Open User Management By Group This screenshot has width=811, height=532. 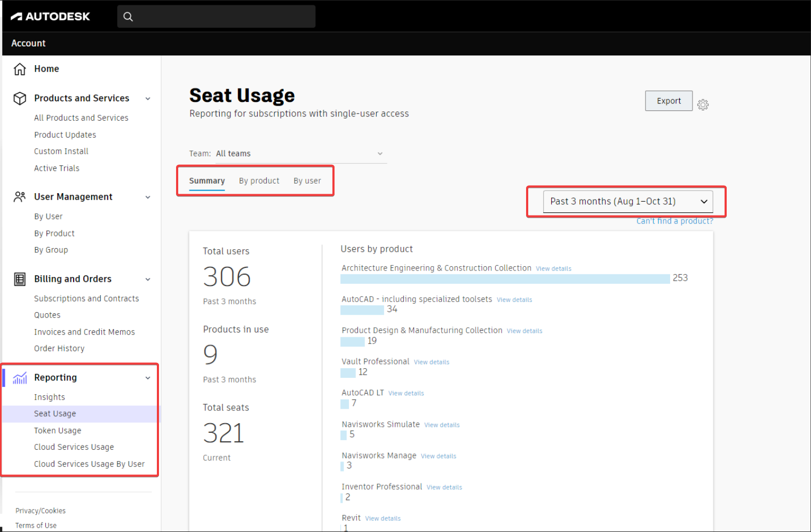click(51, 250)
